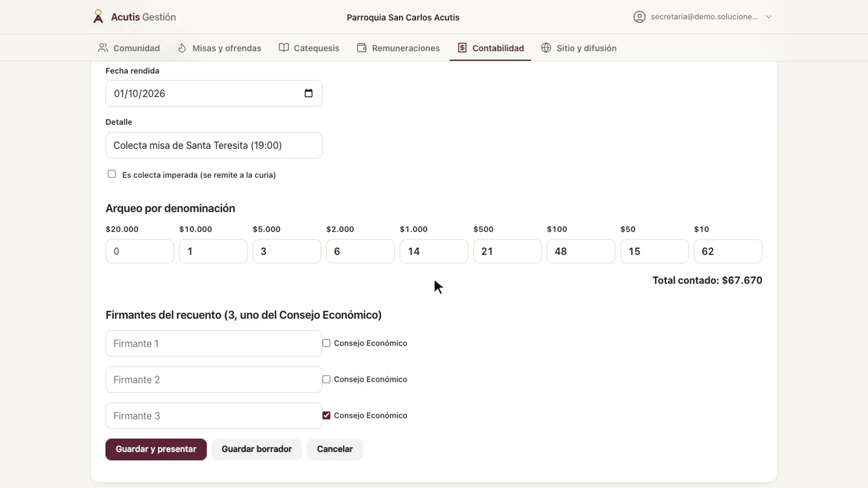
Task: Check Consejo Económico for Firmante 2
Action: [x=326, y=380]
